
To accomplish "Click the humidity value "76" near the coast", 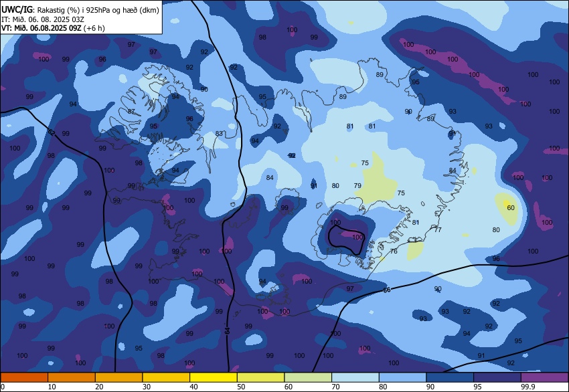I will (394, 251).
